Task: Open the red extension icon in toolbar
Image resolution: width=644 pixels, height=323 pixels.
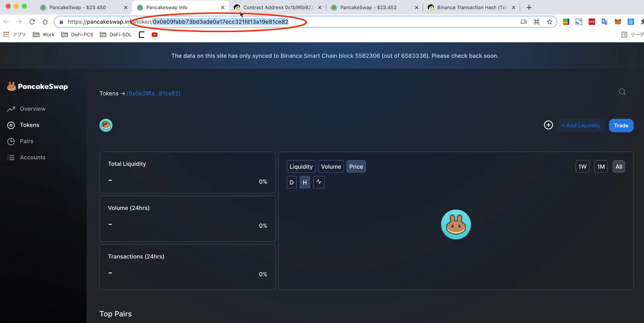Action: 592,22
